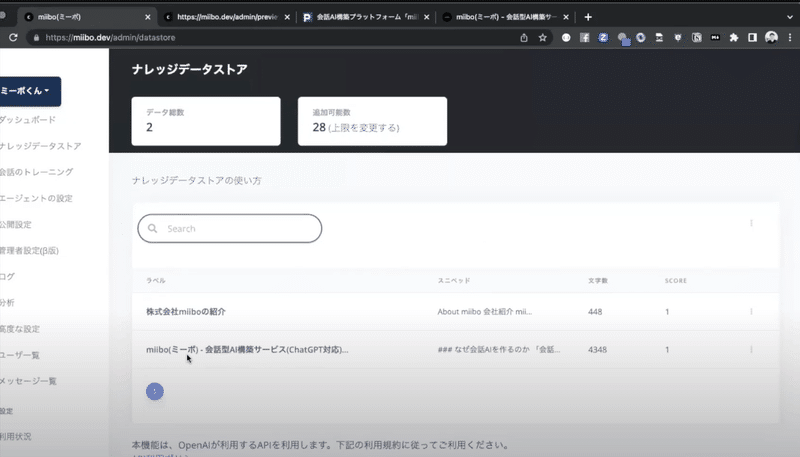Open 公開設定 in sidebar
The image size is (800, 457).
point(16,224)
